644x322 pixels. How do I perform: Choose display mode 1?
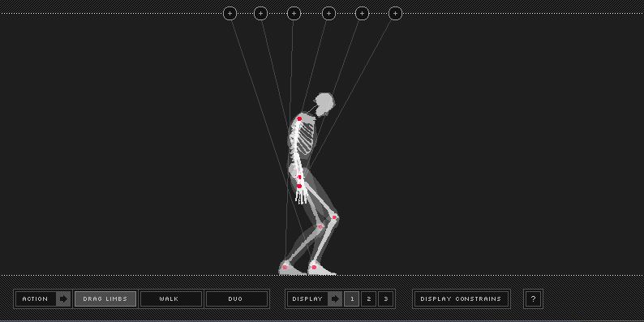[x=351, y=299]
